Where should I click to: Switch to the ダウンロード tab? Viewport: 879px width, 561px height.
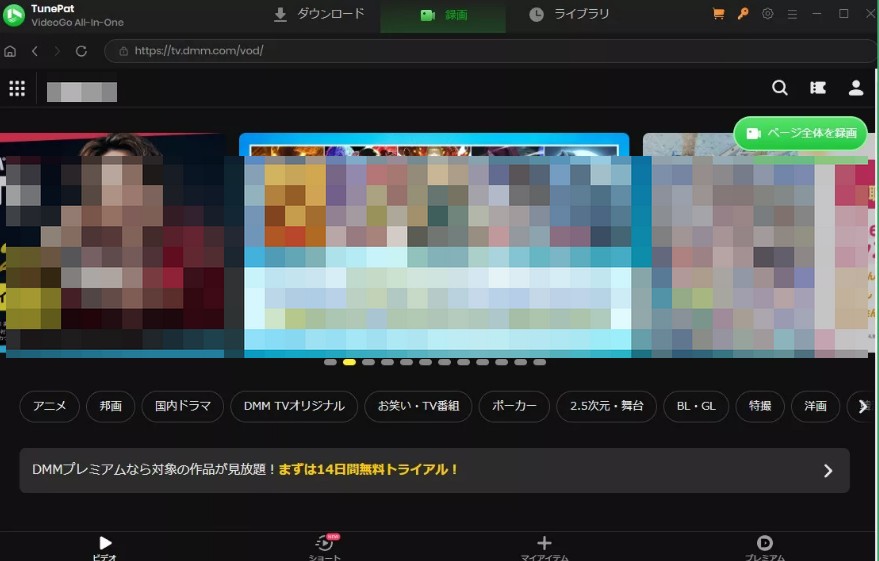[319, 14]
